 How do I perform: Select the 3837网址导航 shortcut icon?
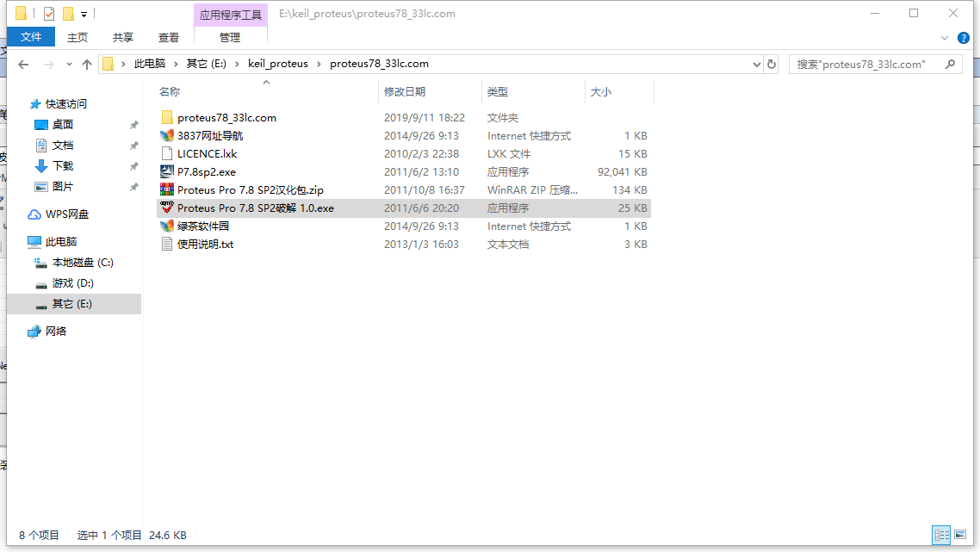pos(167,136)
